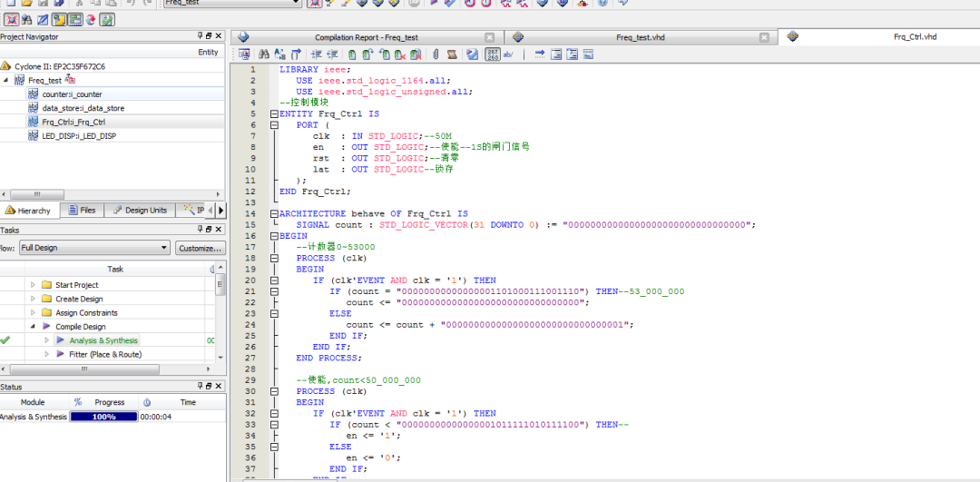Click the insert template scroll icon
This screenshot has width=980, height=482.
tap(453, 54)
